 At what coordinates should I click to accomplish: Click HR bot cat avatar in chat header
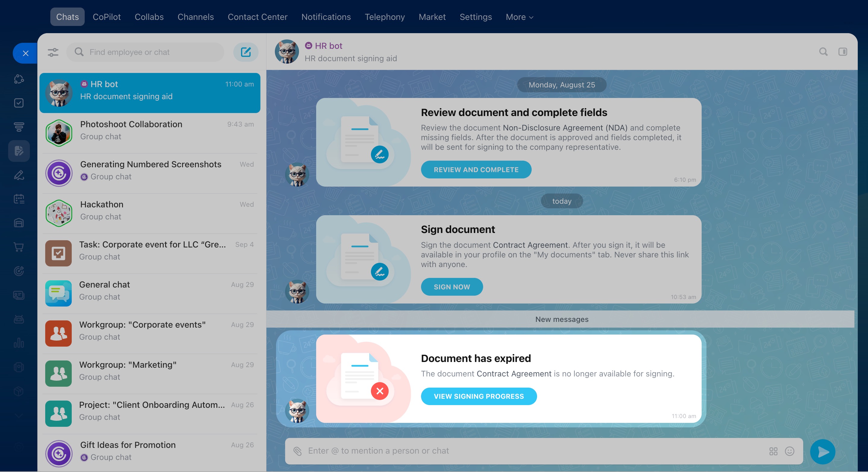(x=287, y=52)
